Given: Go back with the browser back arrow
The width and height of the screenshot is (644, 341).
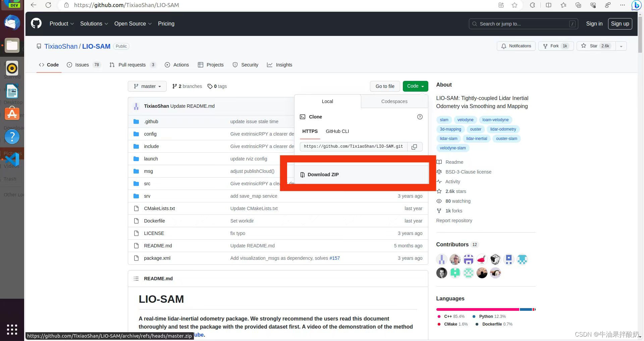Looking at the screenshot, I should coord(34,5).
